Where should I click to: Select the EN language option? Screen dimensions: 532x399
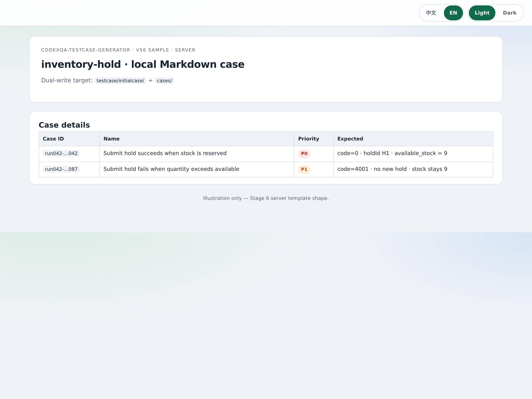[453, 13]
